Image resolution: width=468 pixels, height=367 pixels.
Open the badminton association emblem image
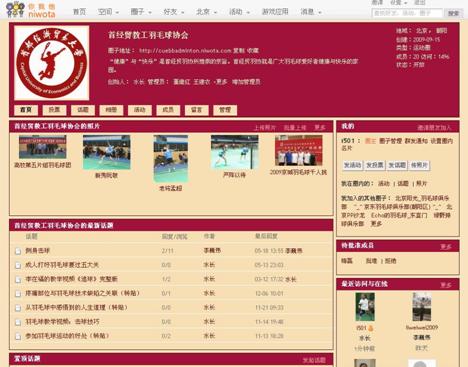point(52,63)
